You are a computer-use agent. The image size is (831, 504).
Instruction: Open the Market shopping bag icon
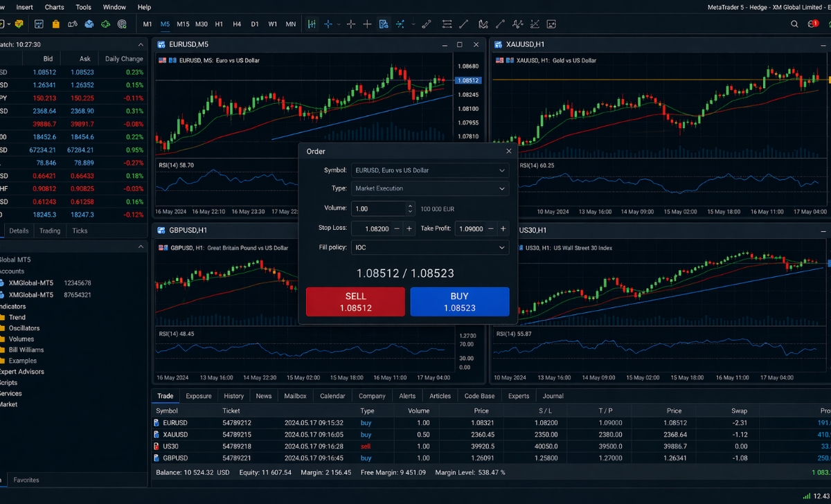click(55, 24)
